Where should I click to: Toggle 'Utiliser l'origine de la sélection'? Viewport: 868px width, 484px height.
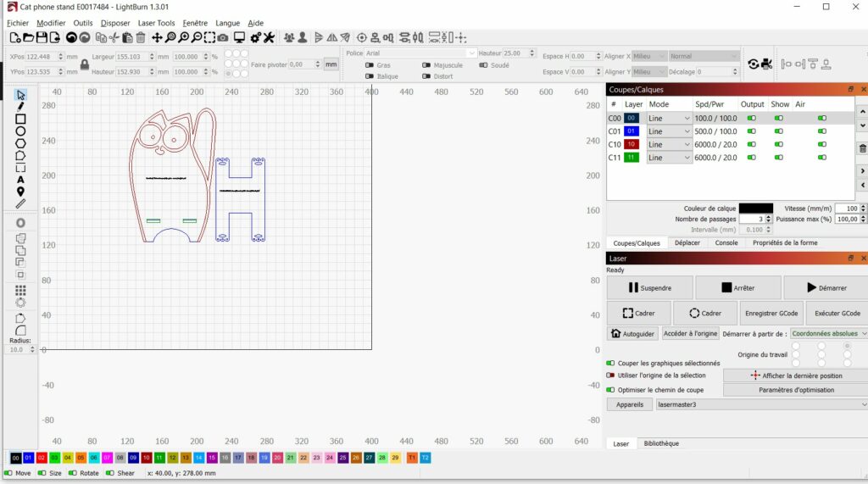click(x=609, y=376)
